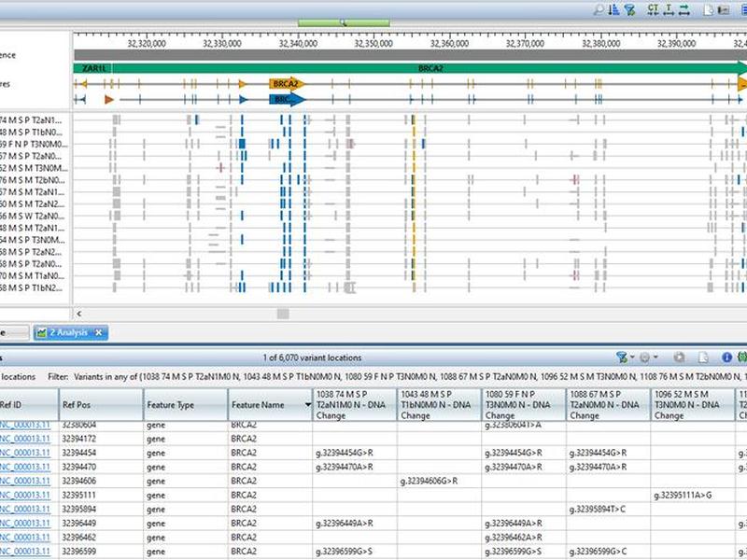Click the sort-descending icon in top toolbar

click(x=614, y=9)
